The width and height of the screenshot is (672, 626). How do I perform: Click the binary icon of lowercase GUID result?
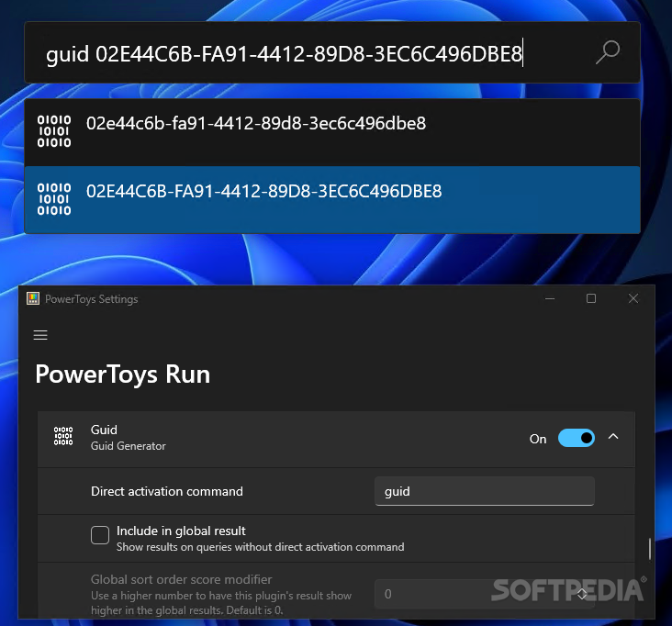(54, 131)
